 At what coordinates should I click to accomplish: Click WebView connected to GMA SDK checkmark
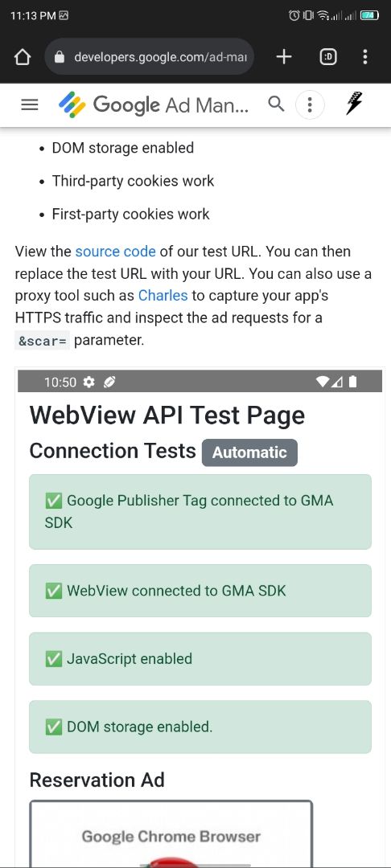pyautogui.click(x=53, y=591)
